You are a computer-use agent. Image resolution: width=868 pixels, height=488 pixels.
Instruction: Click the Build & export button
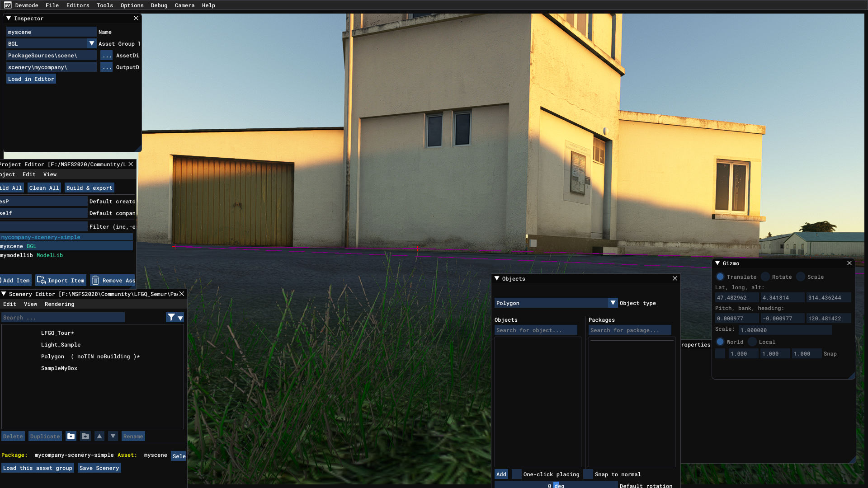(x=89, y=188)
